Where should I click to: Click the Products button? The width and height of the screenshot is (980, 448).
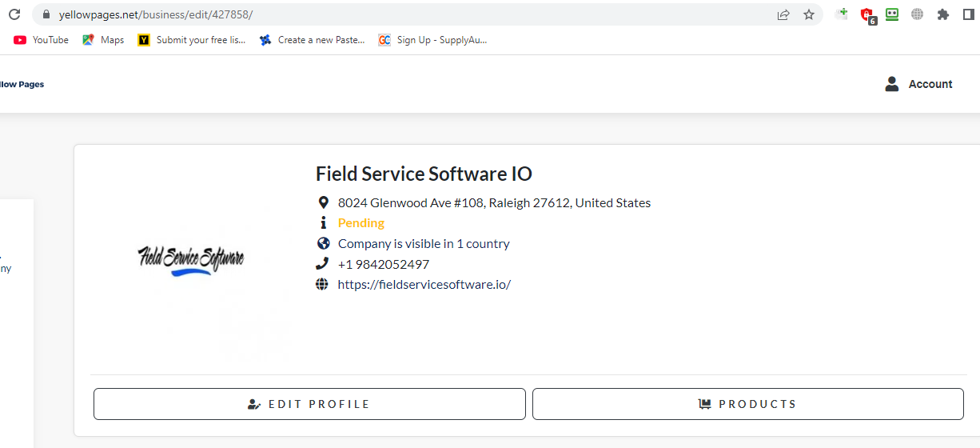coord(747,404)
